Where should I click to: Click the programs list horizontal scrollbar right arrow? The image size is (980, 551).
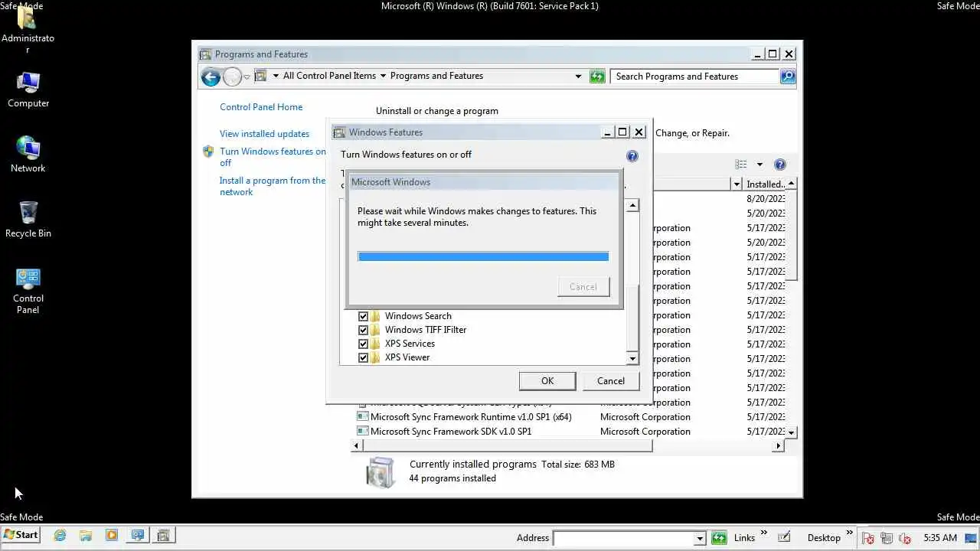779,445
